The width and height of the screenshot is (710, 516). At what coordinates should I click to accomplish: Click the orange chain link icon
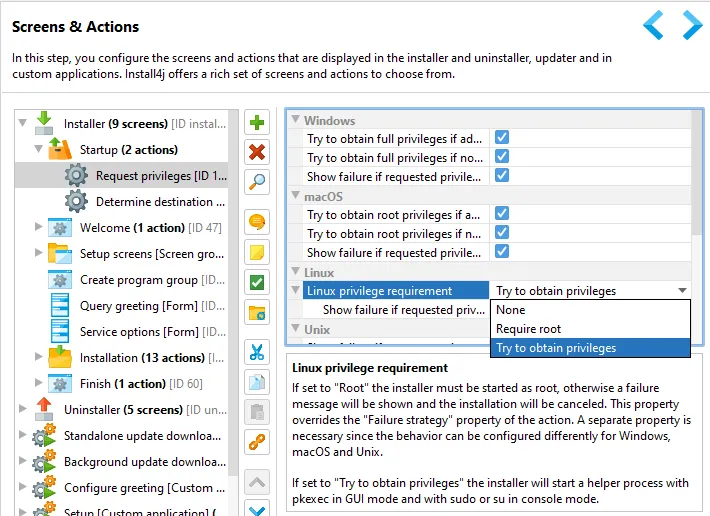pos(257,442)
